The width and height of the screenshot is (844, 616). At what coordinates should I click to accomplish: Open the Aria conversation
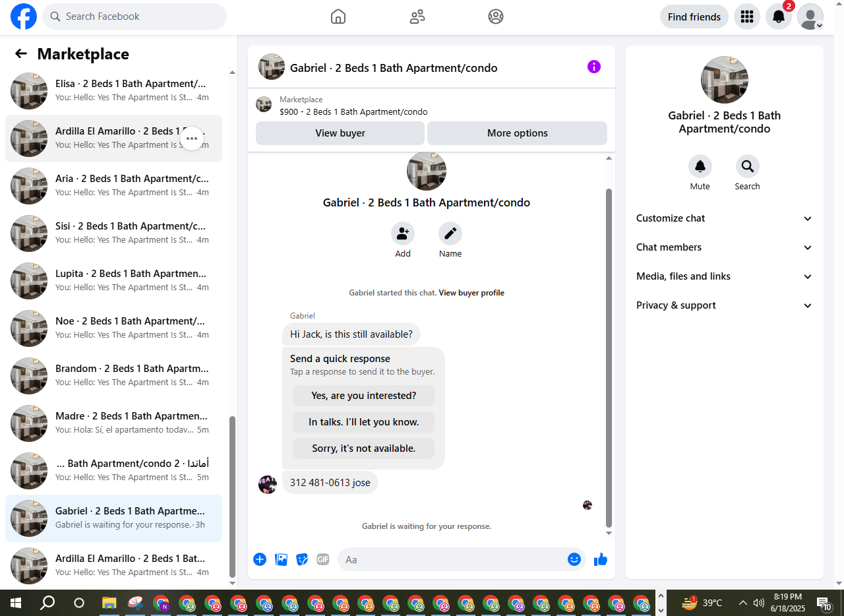coord(113,186)
